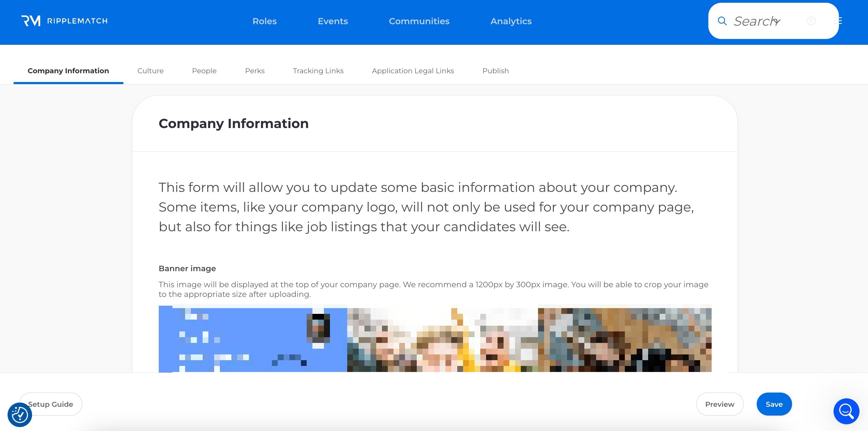This screenshot has width=868, height=431.
Task: Click the checkmark circle icon bottom-left
Action: 20,414
